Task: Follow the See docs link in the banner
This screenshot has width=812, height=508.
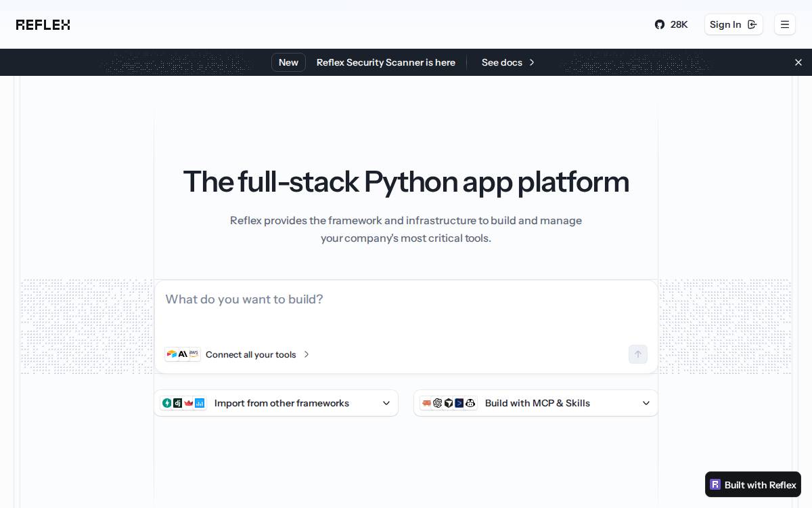Action: pyautogui.click(x=508, y=62)
